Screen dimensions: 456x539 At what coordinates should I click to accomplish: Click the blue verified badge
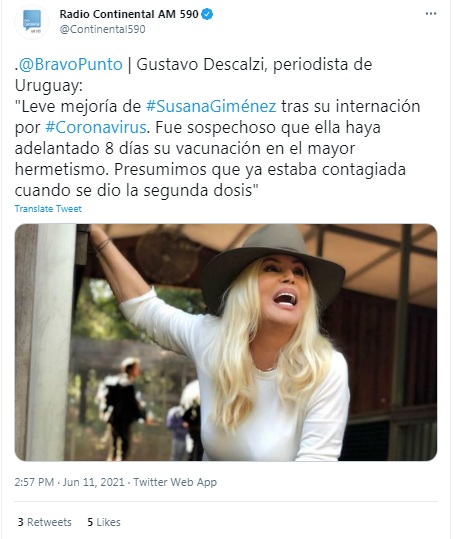coord(207,14)
